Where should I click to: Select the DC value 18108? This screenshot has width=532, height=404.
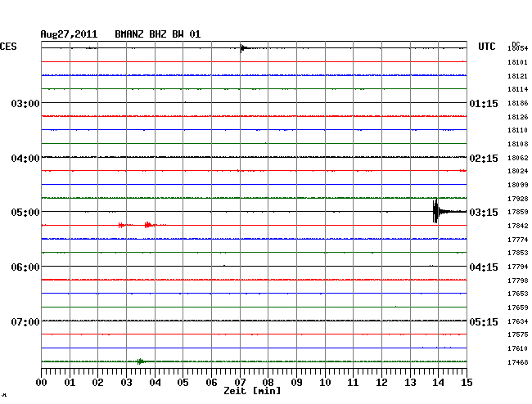tap(518, 144)
